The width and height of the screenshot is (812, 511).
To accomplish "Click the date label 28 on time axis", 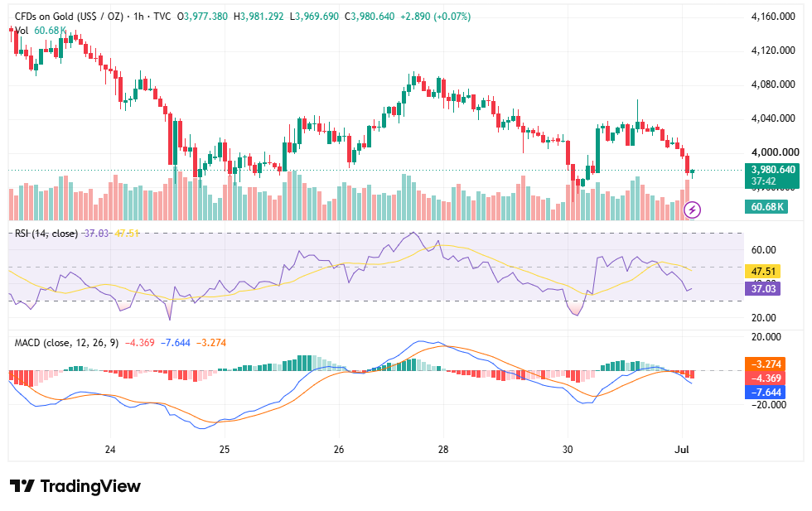I will click(443, 450).
